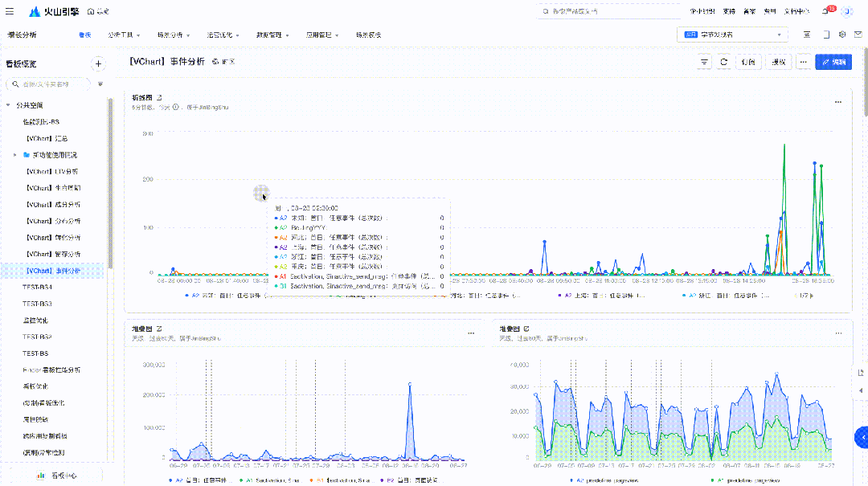Viewport: 868px width, 486px height.
Task: Open TEST-BS2 dashboard in sidebar
Action: coord(37,337)
